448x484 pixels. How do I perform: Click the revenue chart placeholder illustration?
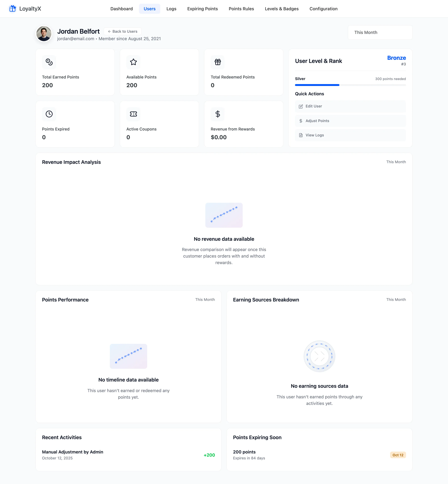coord(224,215)
